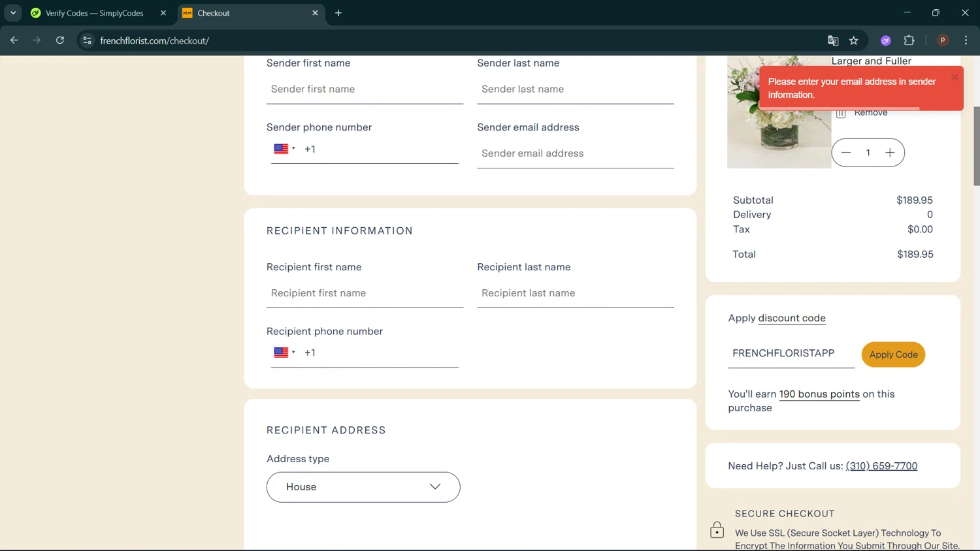This screenshot has width=980, height=551.
Task: Switch to Verify Codes — SimplyCodes tab
Action: pos(94,13)
